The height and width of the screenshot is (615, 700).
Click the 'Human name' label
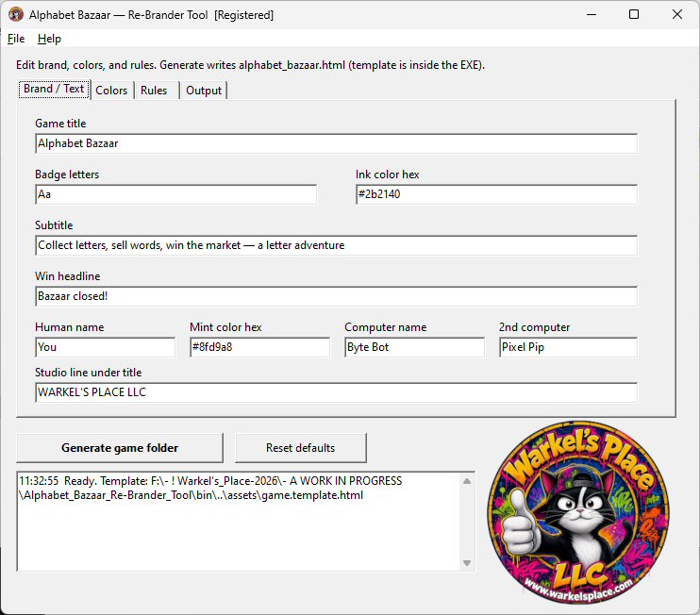pyautogui.click(x=69, y=327)
